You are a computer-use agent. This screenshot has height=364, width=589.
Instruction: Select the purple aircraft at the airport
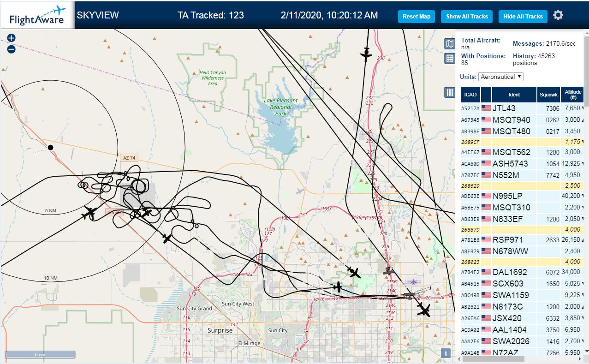click(x=415, y=282)
